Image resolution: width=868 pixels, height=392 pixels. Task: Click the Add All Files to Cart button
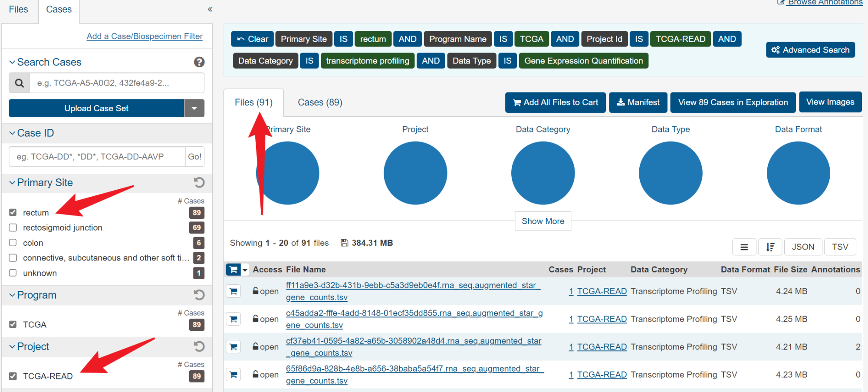(555, 102)
